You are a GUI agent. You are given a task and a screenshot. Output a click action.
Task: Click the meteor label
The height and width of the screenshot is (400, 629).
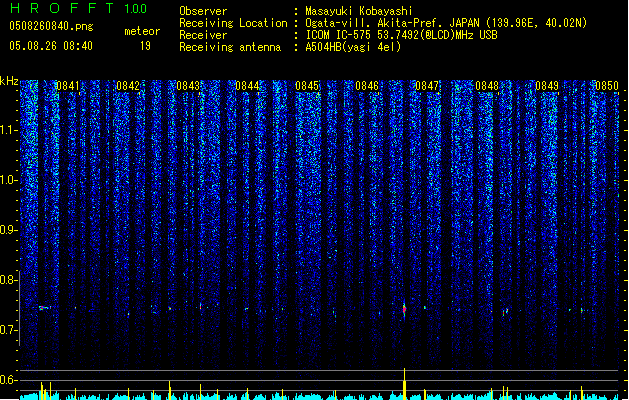tap(142, 31)
